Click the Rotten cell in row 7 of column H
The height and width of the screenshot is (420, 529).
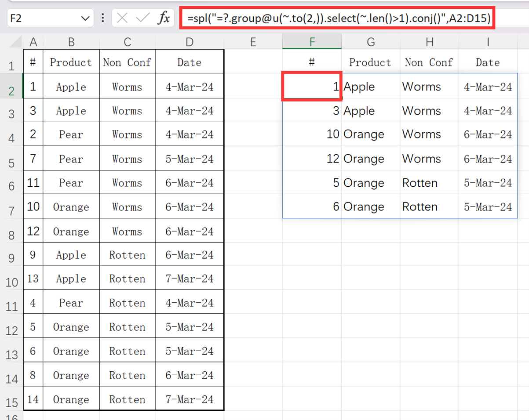[429, 206]
